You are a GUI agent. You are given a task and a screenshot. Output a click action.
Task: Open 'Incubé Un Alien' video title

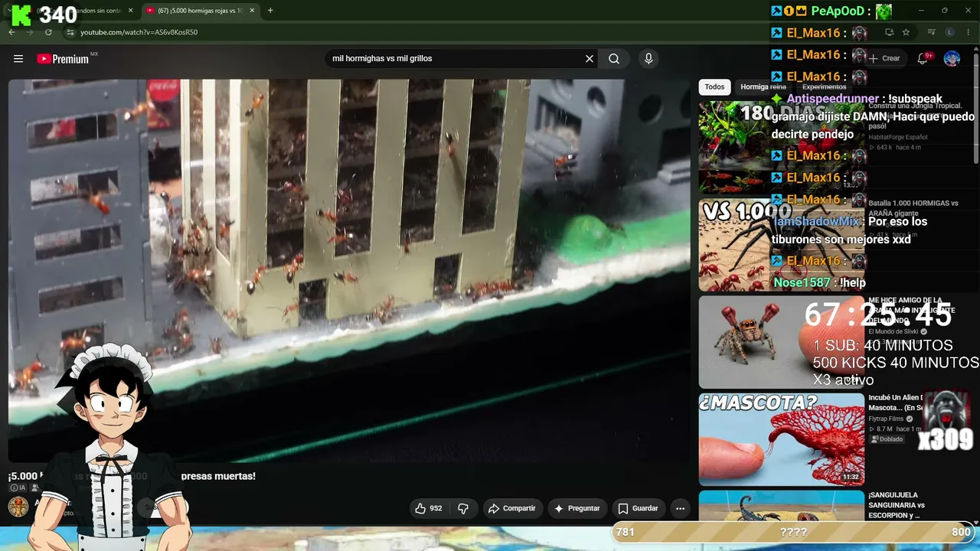tap(897, 403)
